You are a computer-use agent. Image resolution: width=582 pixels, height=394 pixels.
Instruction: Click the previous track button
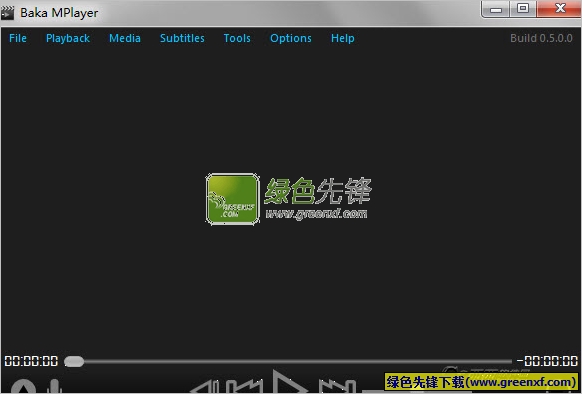[245, 386]
